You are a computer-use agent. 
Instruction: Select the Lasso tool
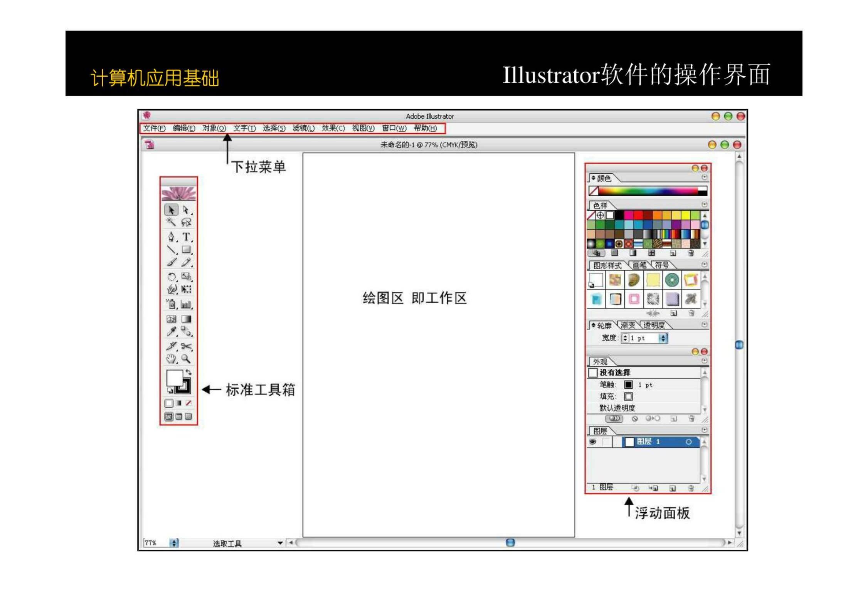pos(186,222)
